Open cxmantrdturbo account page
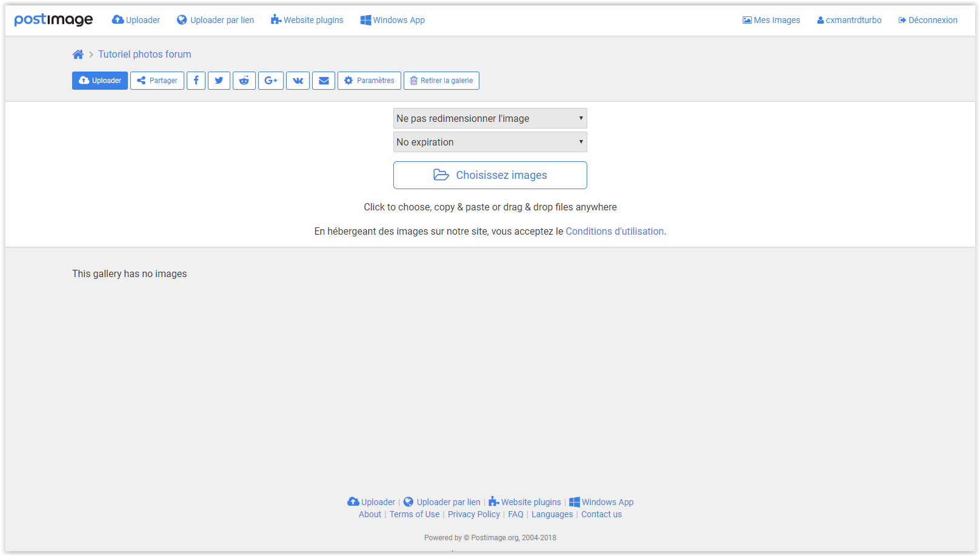 tap(849, 20)
